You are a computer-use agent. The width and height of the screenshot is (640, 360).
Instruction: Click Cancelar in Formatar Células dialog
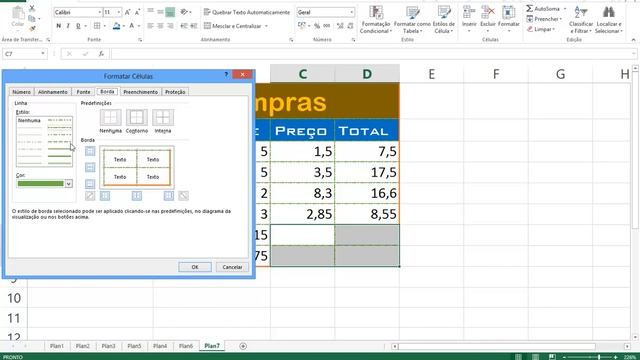pos(232,267)
